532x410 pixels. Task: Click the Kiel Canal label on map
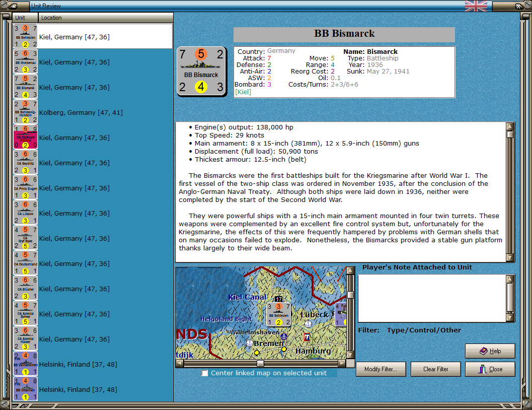click(247, 297)
